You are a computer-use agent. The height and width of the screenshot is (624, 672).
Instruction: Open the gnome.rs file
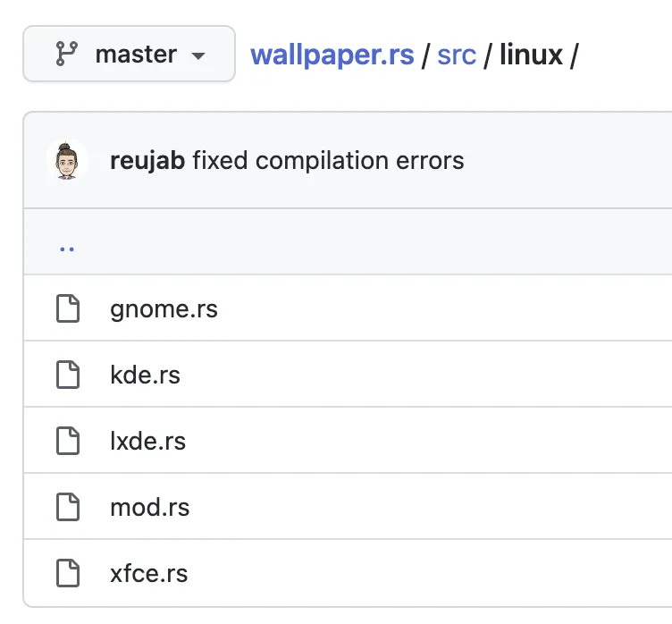click(164, 309)
